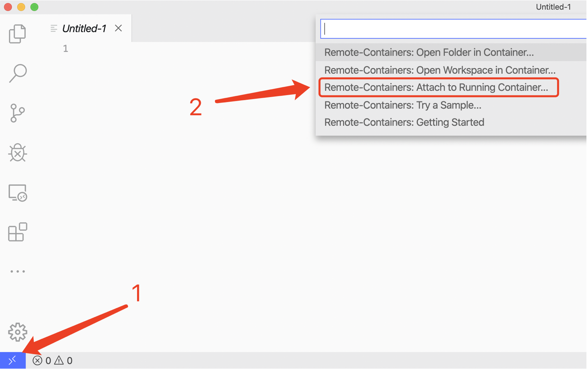Click the blue remote indicator in status bar

pos(12,360)
